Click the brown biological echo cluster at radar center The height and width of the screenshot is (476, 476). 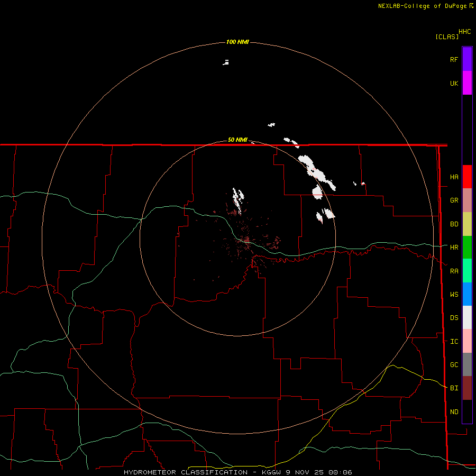[247, 240]
